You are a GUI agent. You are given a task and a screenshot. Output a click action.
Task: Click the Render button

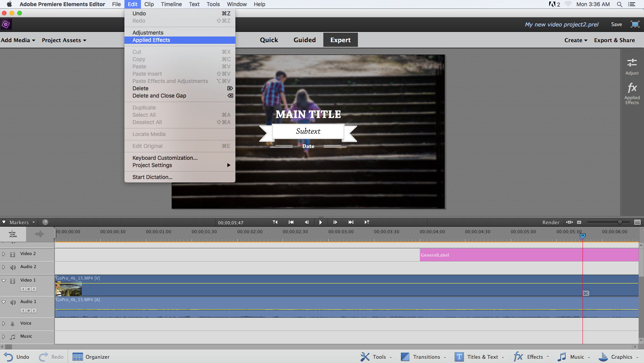point(551,222)
